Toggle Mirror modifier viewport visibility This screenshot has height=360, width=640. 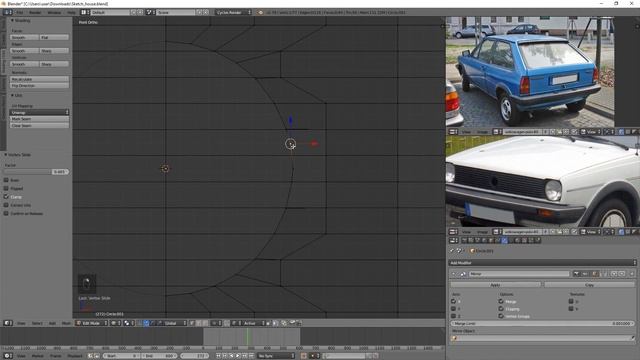point(585,274)
